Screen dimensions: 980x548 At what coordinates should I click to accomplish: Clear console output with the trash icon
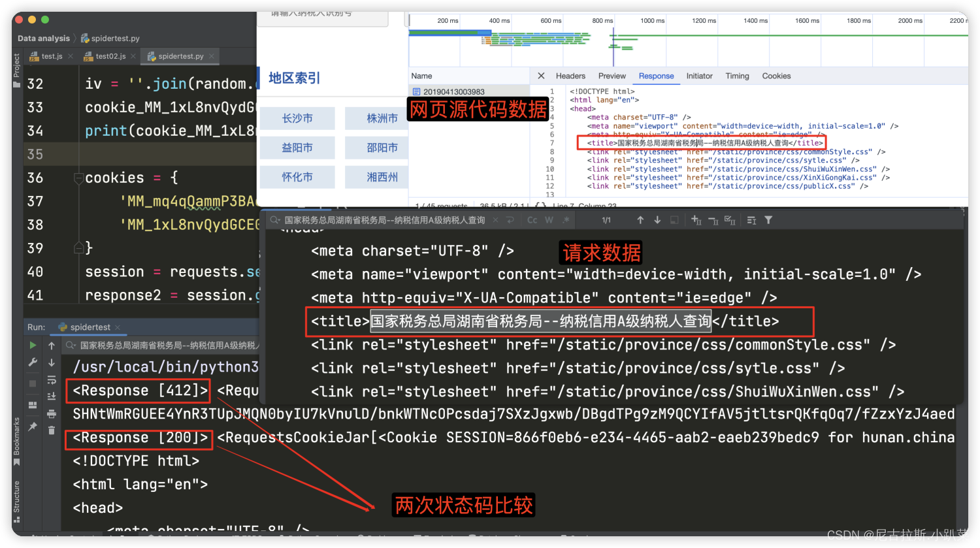click(x=52, y=430)
